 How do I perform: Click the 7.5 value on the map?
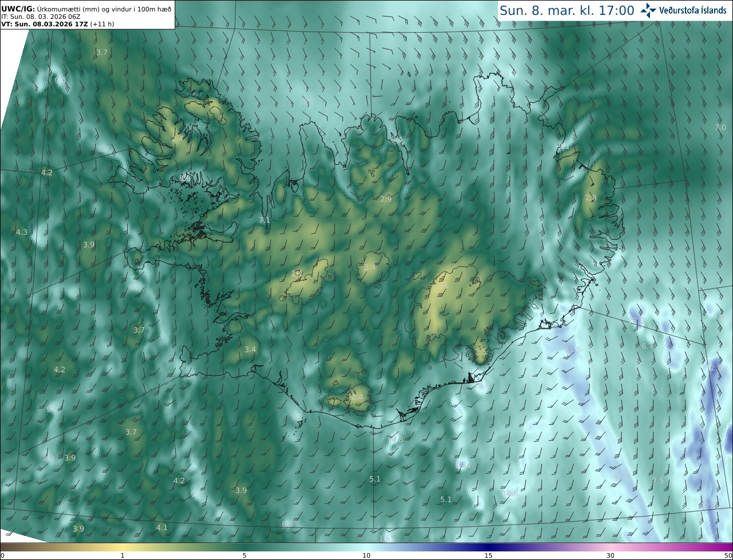(658, 480)
